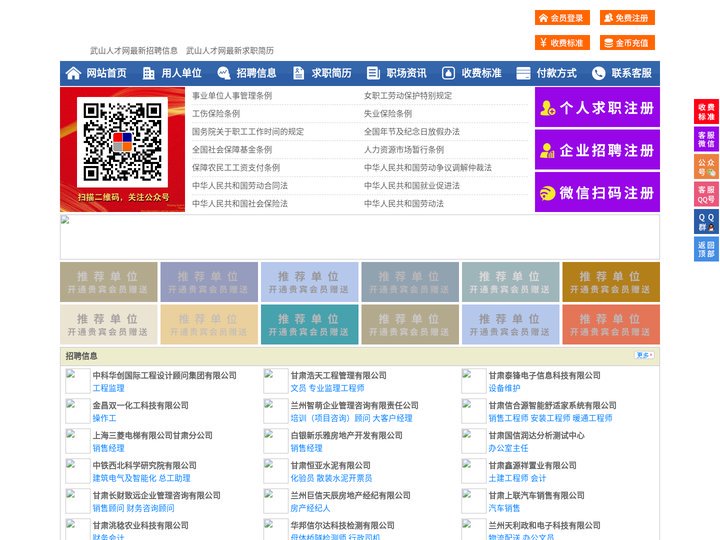Open 保障农民工工资支付条例 link
720x540 pixels.
[x=236, y=168]
